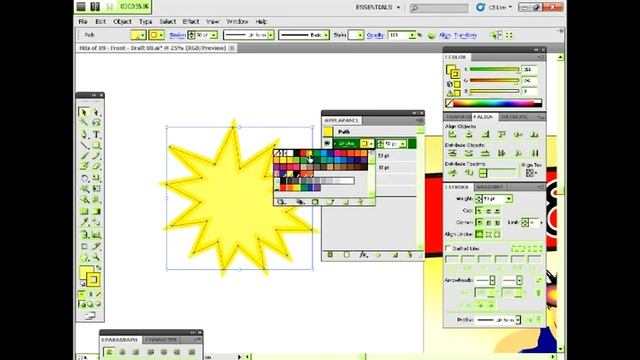640x360 pixels.
Task: Select the Paintbrush tool
Action: click(x=84, y=156)
